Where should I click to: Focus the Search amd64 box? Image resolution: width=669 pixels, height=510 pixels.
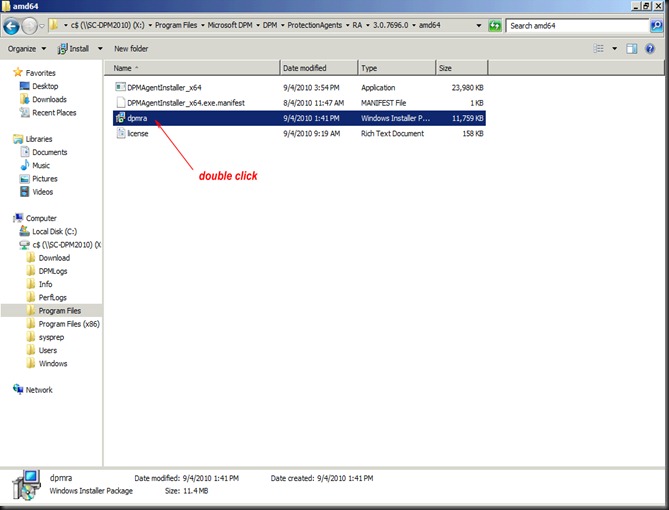[x=577, y=26]
